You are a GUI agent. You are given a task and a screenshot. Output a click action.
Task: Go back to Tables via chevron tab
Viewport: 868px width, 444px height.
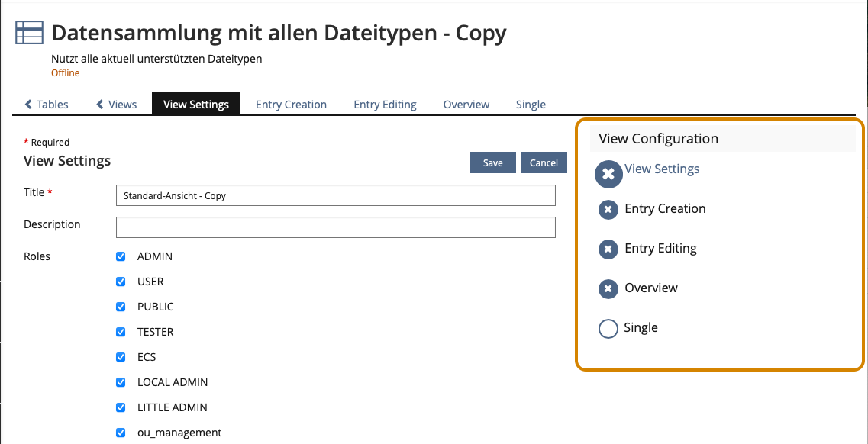click(47, 105)
